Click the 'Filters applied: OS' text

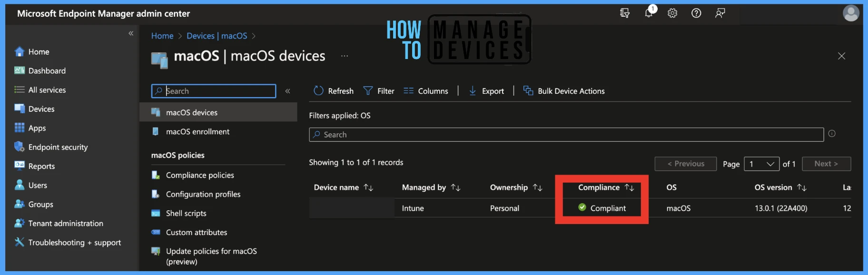(340, 116)
